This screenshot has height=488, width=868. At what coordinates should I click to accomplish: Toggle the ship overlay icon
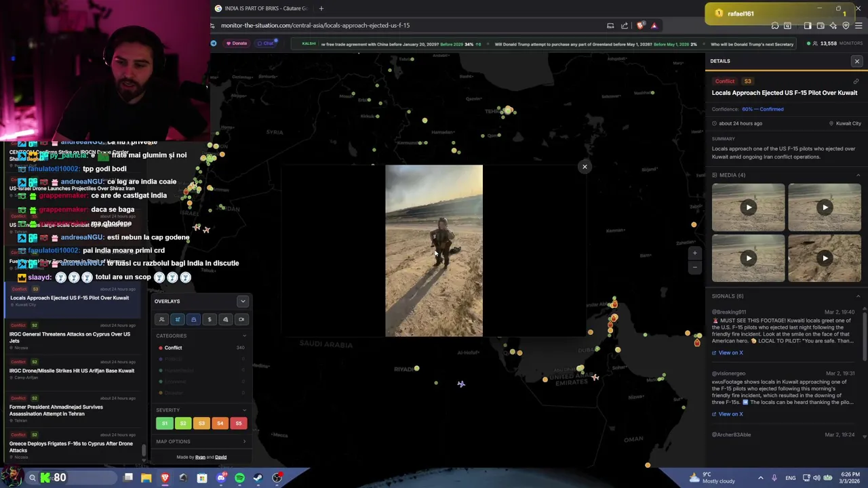193,319
